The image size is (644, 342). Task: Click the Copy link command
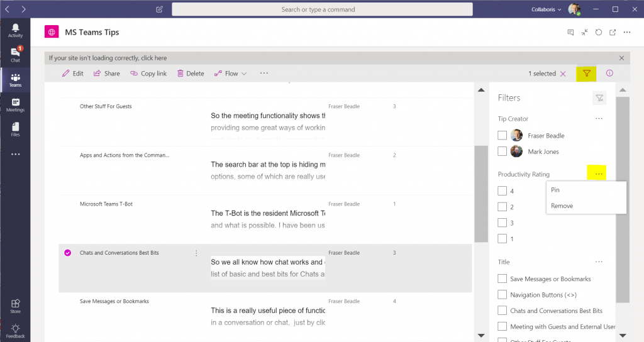click(148, 74)
